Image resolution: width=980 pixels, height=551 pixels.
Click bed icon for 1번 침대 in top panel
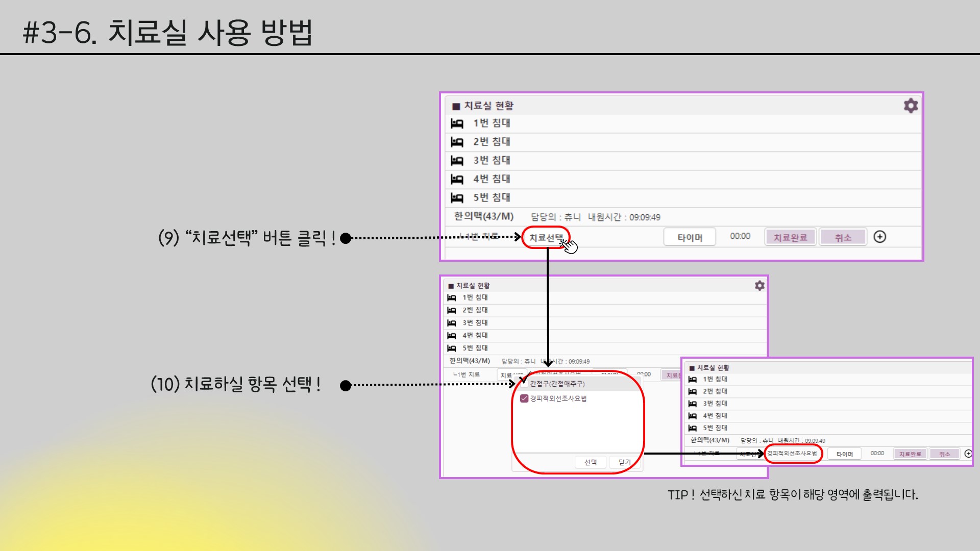[x=457, y=123]
